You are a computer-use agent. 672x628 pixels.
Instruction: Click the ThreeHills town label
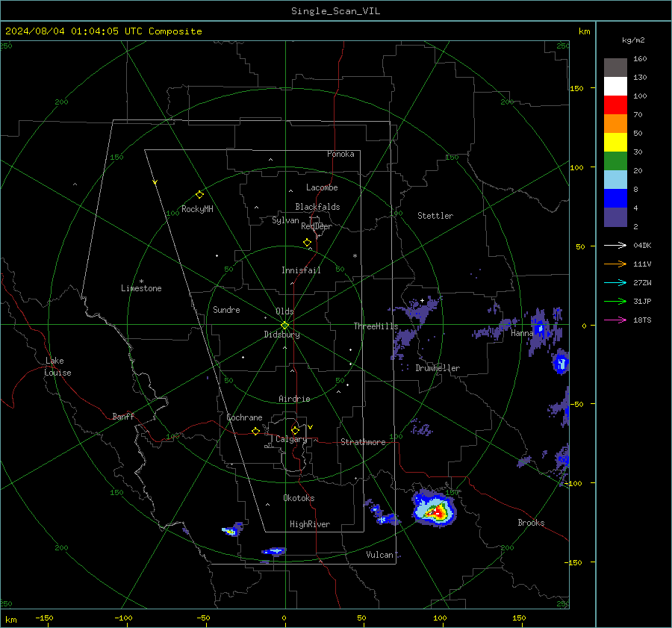click(x=376, y=326)
